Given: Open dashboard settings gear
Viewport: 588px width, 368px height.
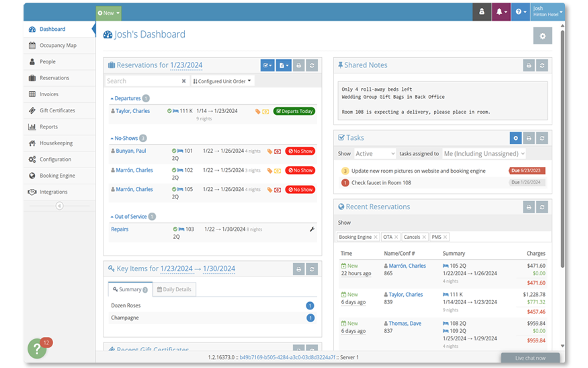Looking at the screenshot, I should (542, 36).
